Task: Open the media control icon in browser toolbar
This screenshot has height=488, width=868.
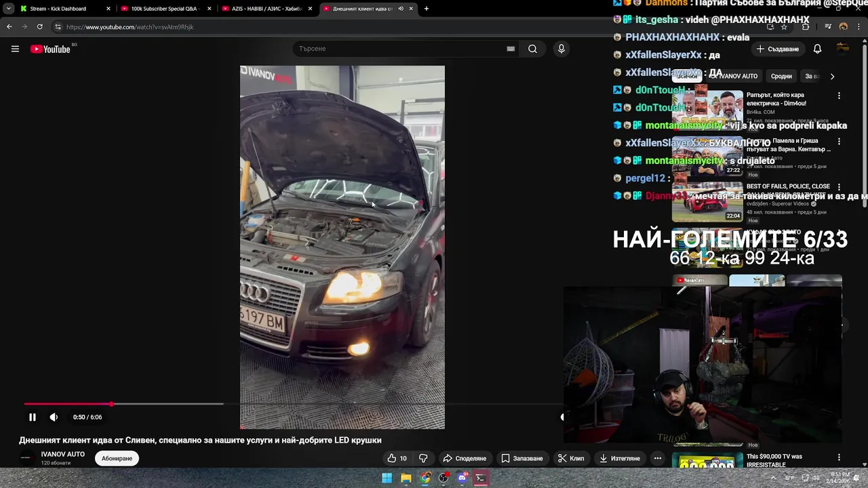Action: [x=829, y=27]
